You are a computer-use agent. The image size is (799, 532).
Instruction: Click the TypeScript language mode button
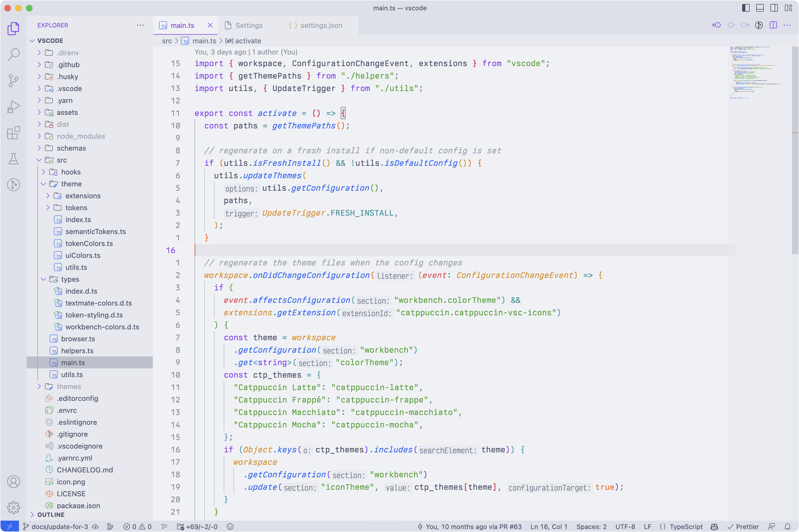[686, 527]
